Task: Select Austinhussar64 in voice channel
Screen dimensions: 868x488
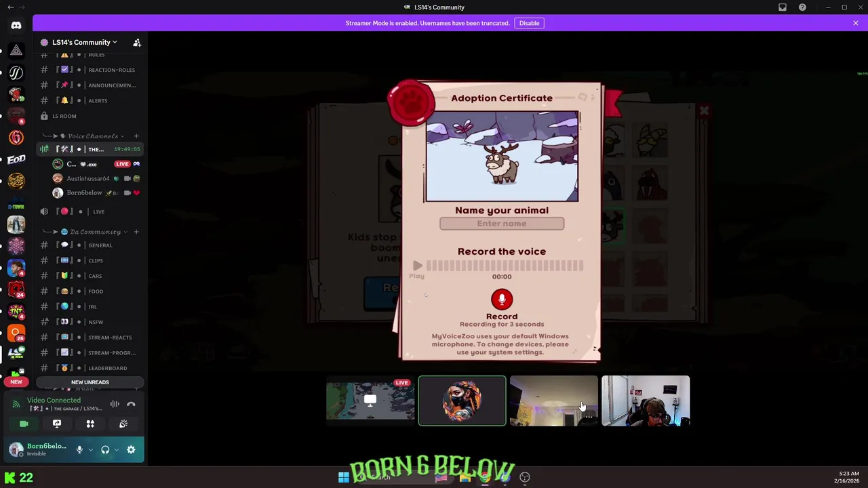Action: [96, 178]
